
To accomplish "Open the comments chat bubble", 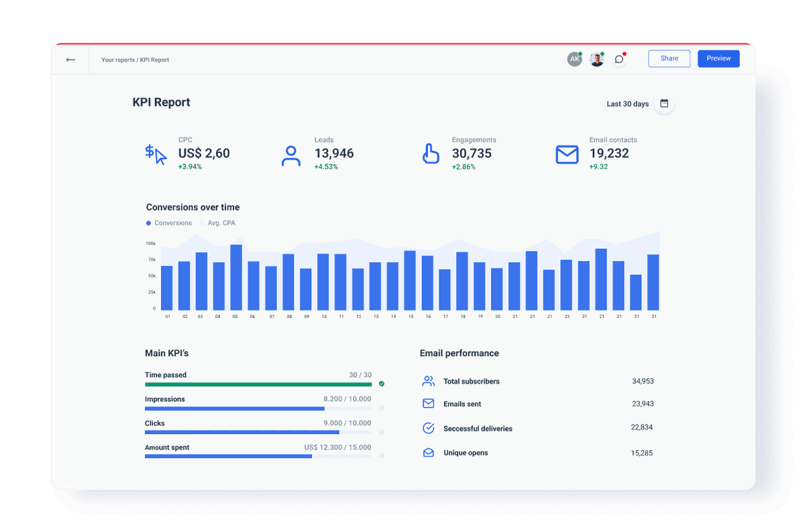I will (618, 59).
